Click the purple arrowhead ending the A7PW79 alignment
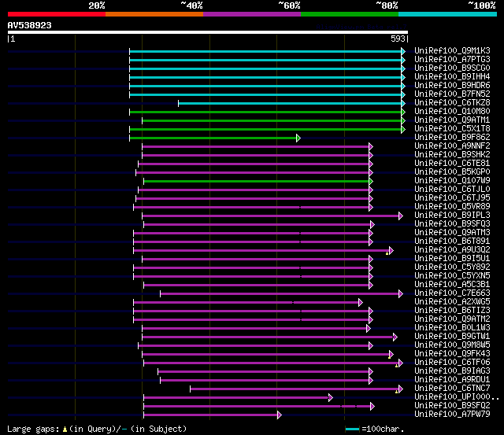This screenshot has width=504, height=435. (280, 415)
